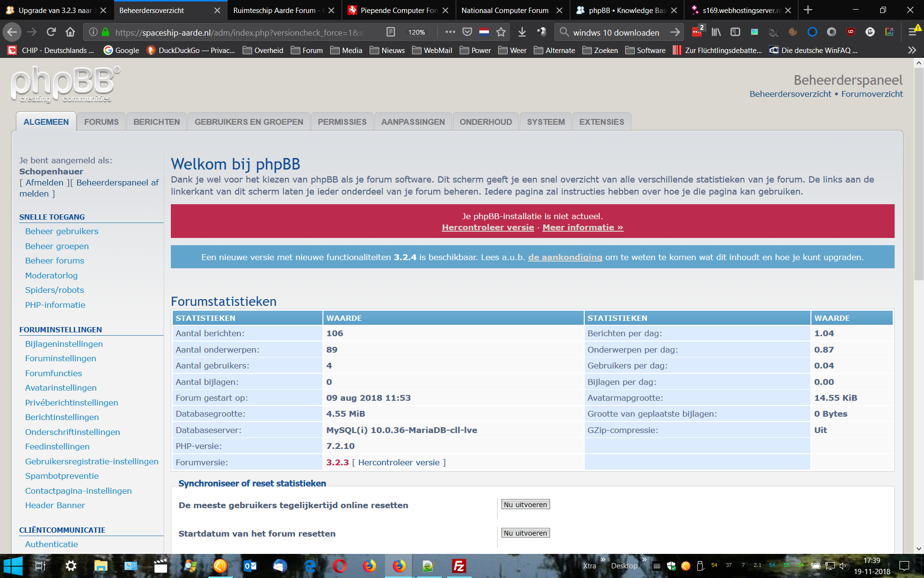Open PHP-informatie in sidebar
This screenshot has width=924, height=578.
pyautogui.click(x=55, y=305)
